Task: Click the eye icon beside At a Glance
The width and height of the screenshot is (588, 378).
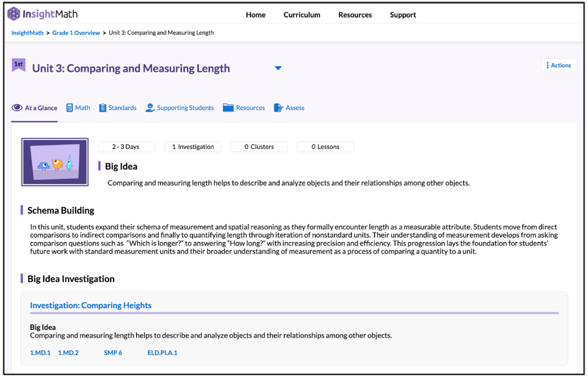Action: (17, 108)
